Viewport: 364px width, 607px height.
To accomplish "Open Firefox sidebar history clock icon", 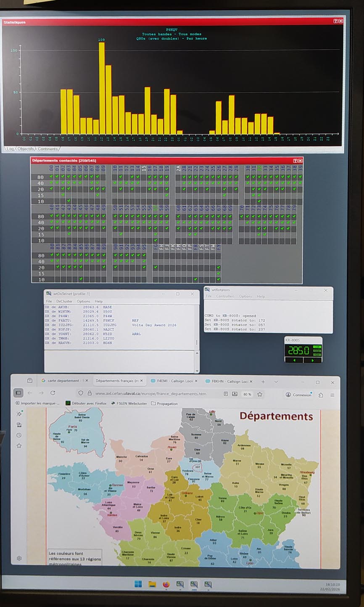I will (19, 435).
